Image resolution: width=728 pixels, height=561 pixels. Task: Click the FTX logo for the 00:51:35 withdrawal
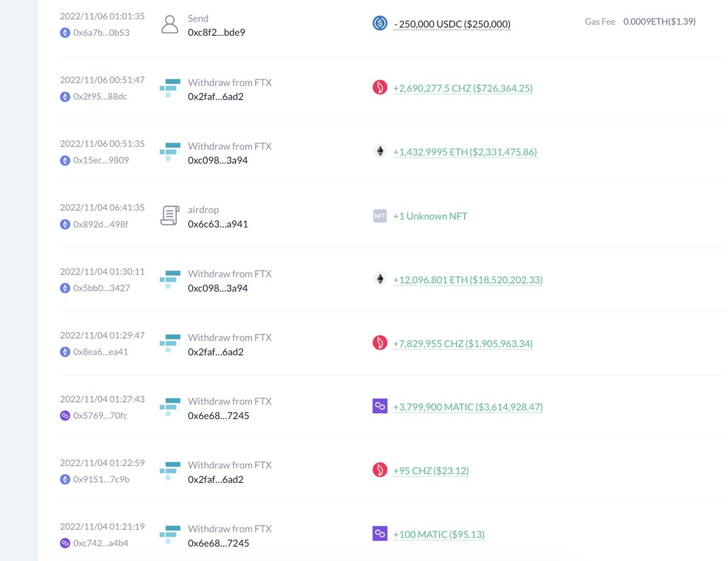coord(170,152)
